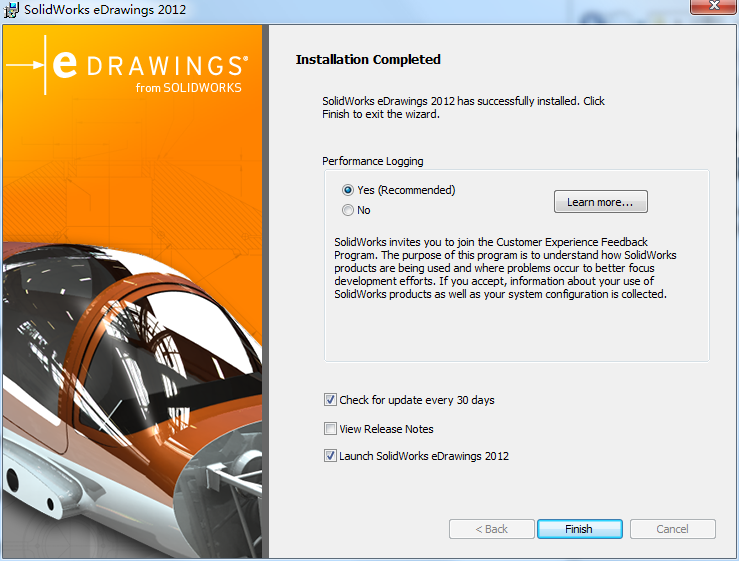Click the eDRAWINGS logo in the banner
Screen dimensions: 739x561
click(x=147, y=66)
